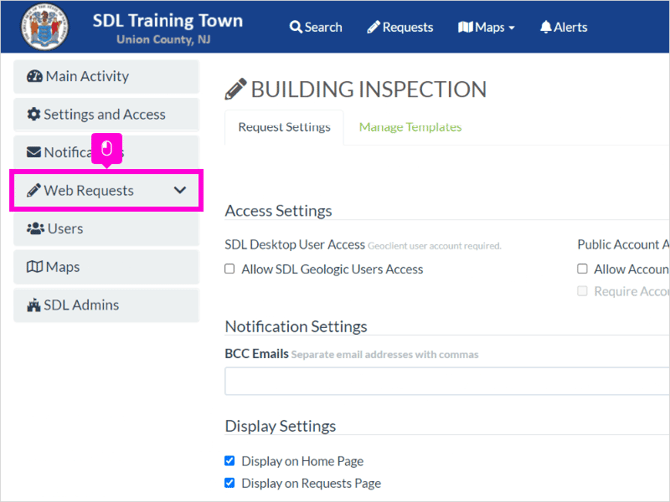Click the New Jersey state seal logo

point(44,26)
